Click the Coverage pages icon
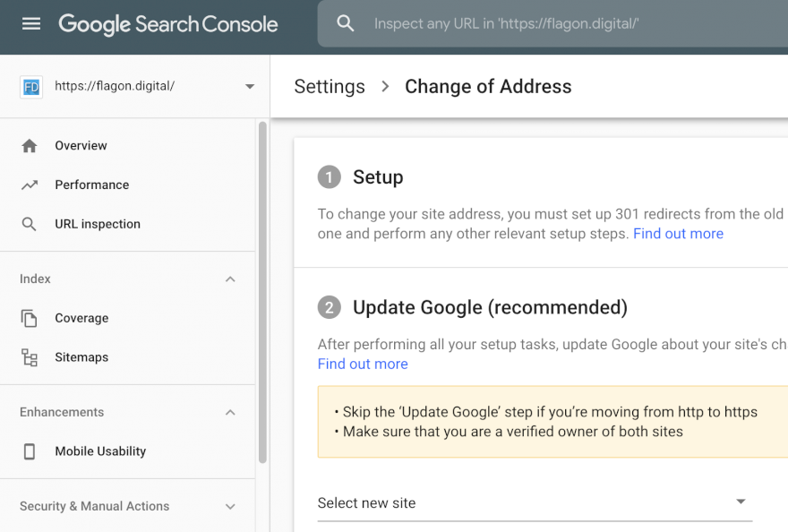 click(x=30, y=318)
